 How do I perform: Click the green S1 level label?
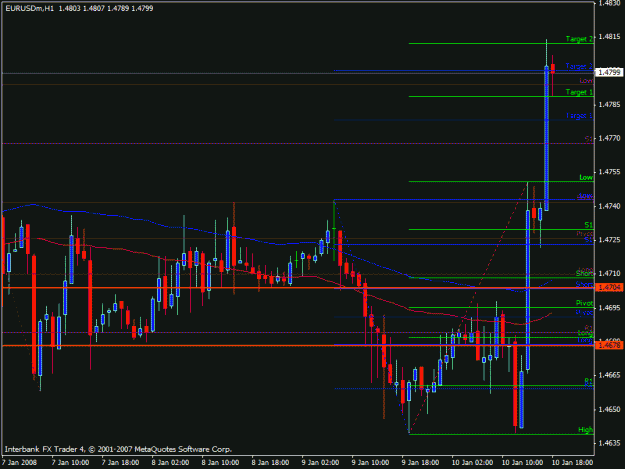(589, 225)
